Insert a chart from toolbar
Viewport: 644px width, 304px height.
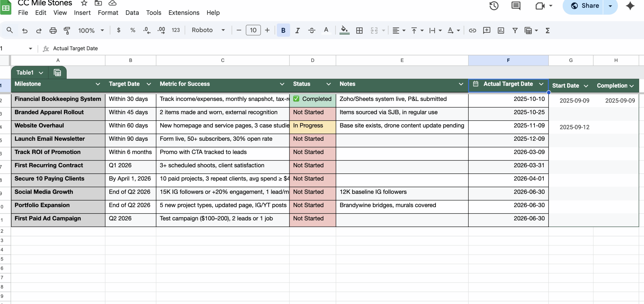pyautogui.click(x=501, y=30)
